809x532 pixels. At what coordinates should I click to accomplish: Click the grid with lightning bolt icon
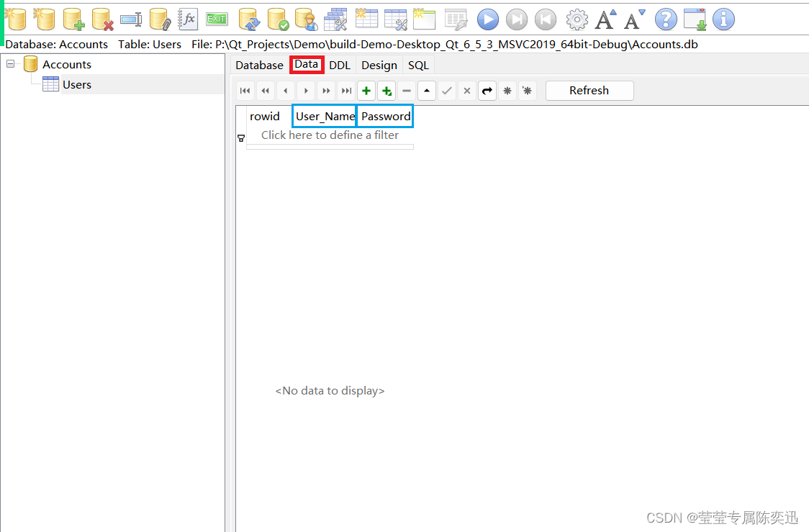point(456,19)
